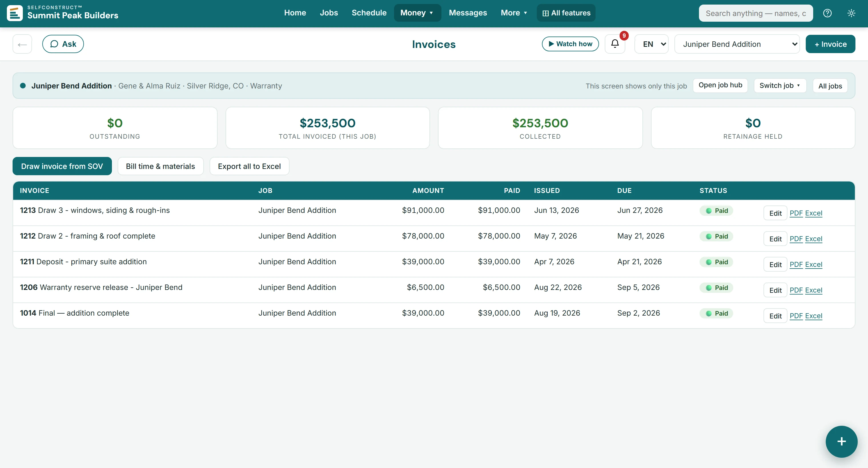
Task: Click the Paid status of invoice 1206
Action: (716, 288)
